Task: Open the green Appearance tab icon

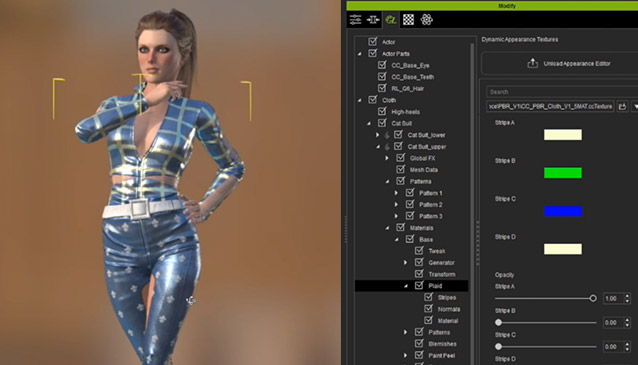Action: tap(391, 20)
